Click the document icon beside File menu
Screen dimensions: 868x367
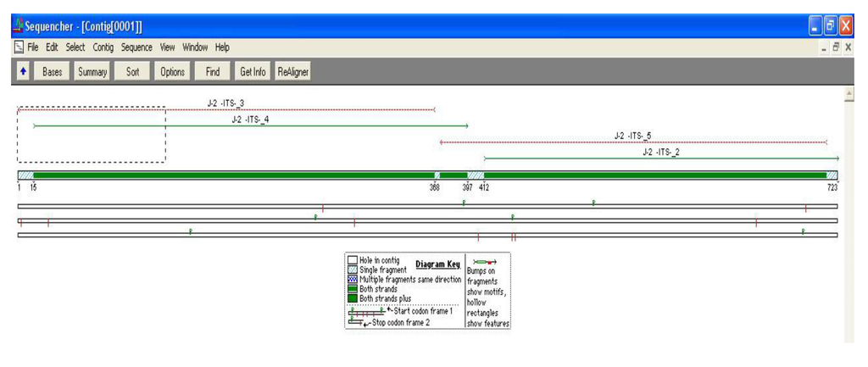[19, 47]
